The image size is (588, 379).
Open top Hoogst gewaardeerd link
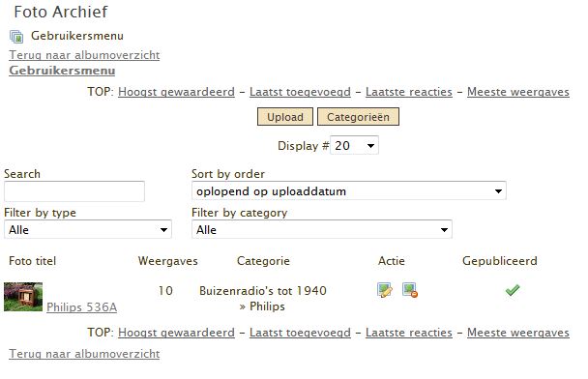click(x=176, y=92)
